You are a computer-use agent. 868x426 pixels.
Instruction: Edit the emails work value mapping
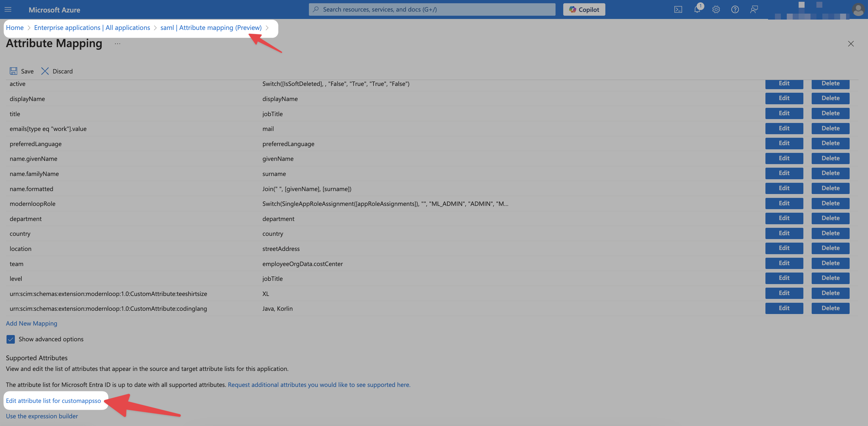point(784,128)
